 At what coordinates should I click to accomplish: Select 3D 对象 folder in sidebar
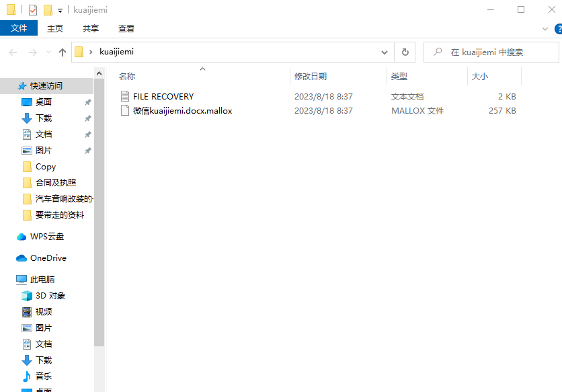click(50, 296)
